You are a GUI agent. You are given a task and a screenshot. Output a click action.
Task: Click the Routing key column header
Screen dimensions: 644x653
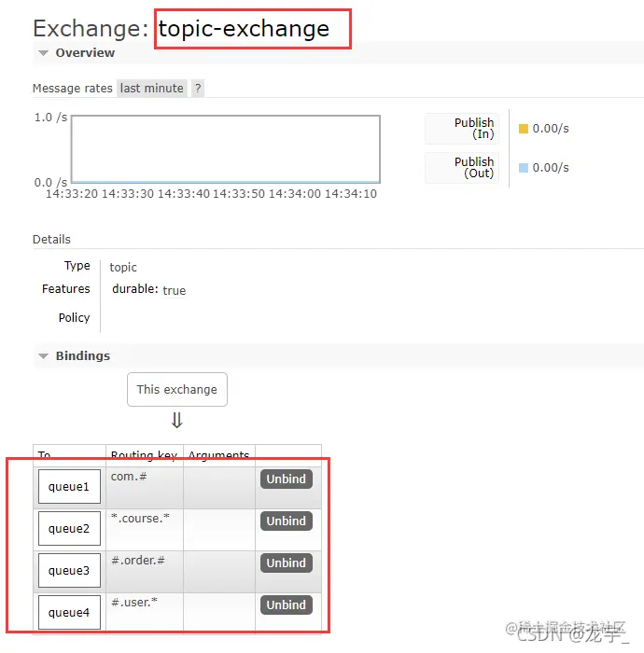(x=145, y=455)
